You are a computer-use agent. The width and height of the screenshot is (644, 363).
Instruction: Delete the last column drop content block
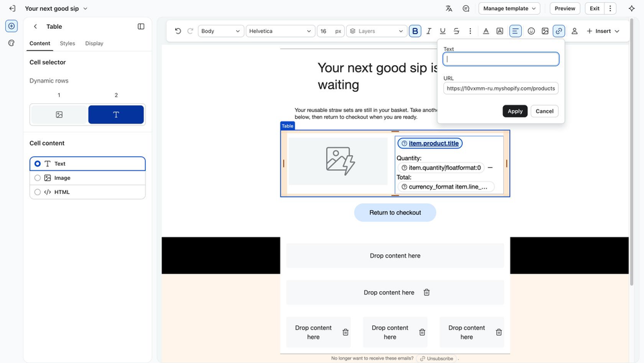pyautogui.click(x=498, y=332)
